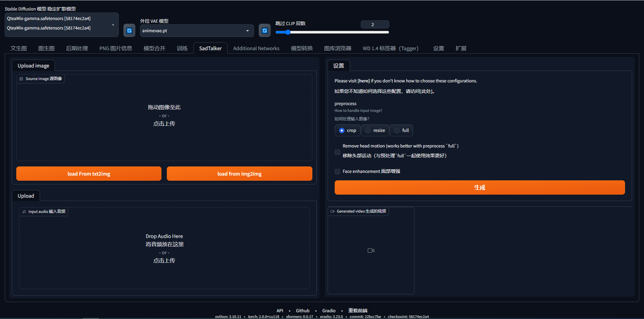Switch to the 图生图 tab
Image resolution: width=644 pixels, height=319 pixels.
tap(46, 48)
